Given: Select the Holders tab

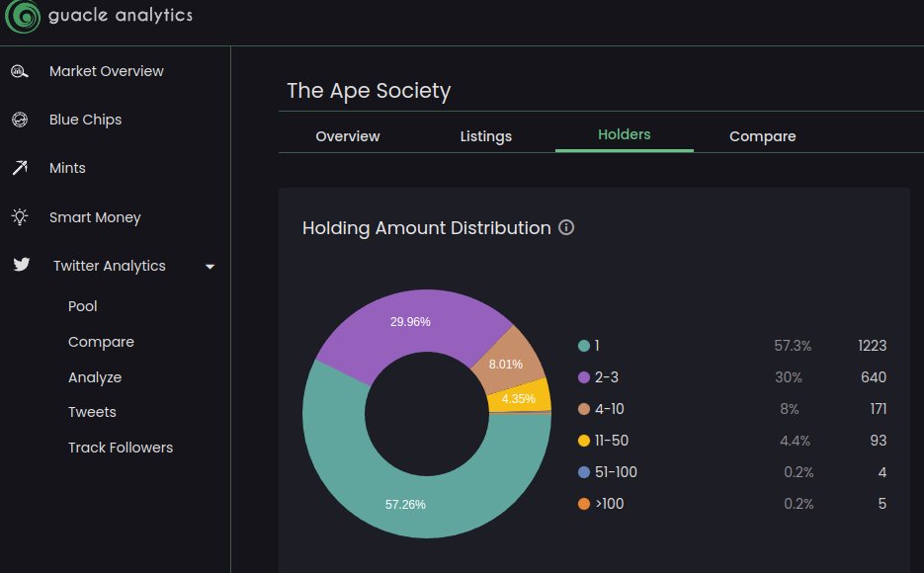Looking at the screenshot, I should 624,134.
